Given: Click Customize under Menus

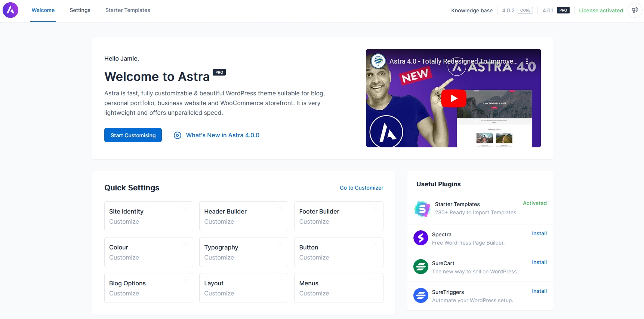Looking at the screenshot, I should 314,293.
